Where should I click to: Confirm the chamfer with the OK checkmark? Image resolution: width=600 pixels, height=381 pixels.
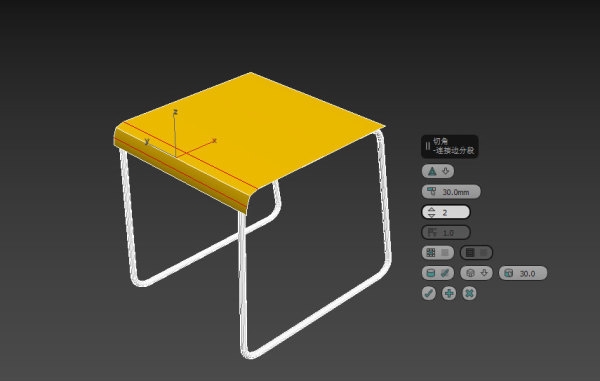pyautogui.click(x=429, y=293)
